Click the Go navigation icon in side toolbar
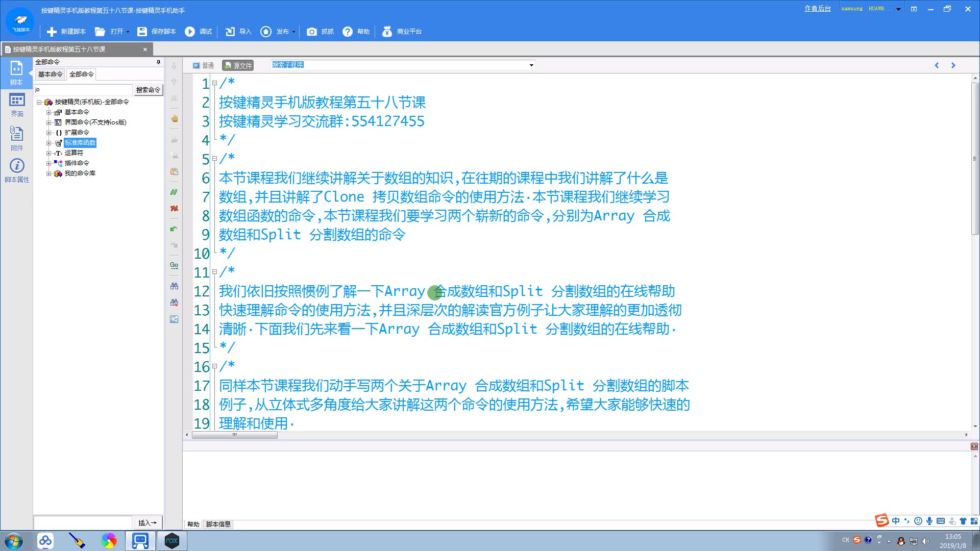Viewport: 980px width, 551px height. point(174,265)
